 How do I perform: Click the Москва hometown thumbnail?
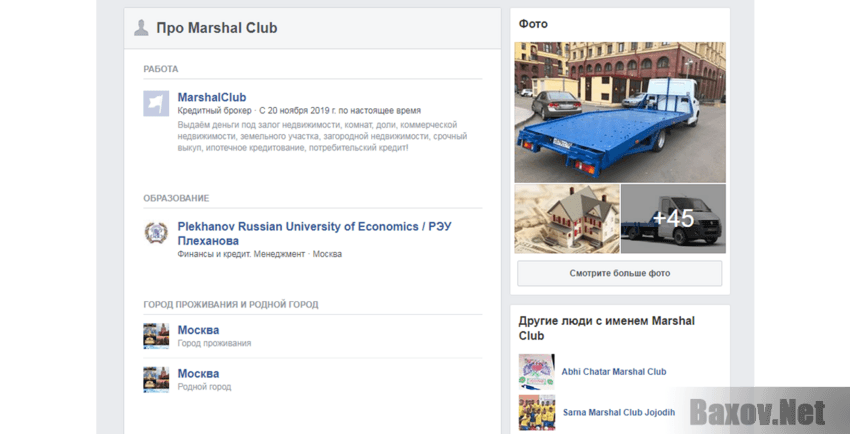[156, 379]
